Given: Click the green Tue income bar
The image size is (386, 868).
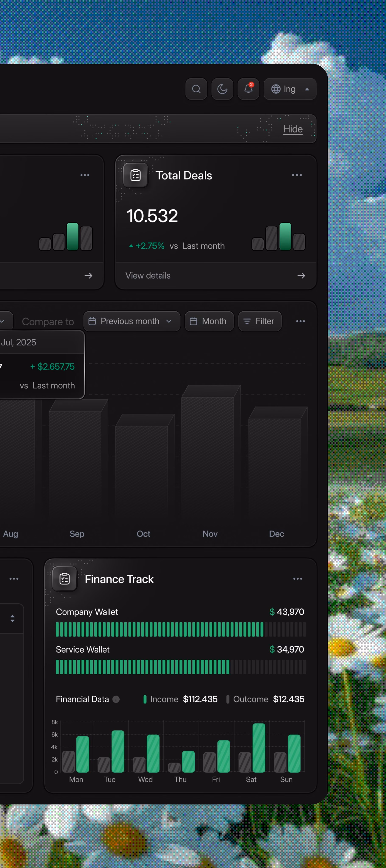Looking at the screenshot, I should coord(118,751).
